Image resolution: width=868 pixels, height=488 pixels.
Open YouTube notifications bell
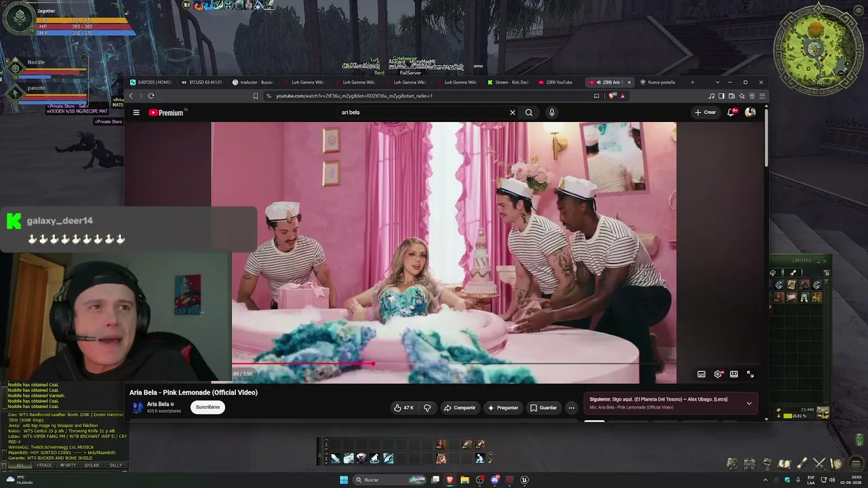[x=731, y=113]
